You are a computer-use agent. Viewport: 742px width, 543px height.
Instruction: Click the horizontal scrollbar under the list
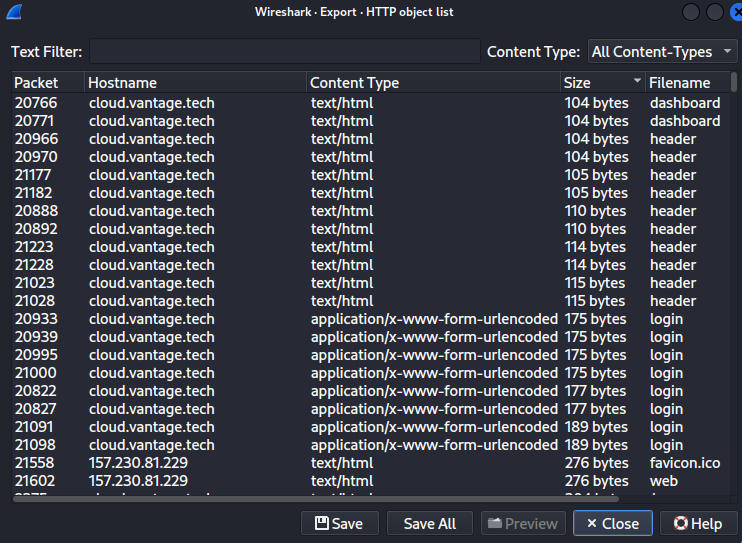pos(316,499)
